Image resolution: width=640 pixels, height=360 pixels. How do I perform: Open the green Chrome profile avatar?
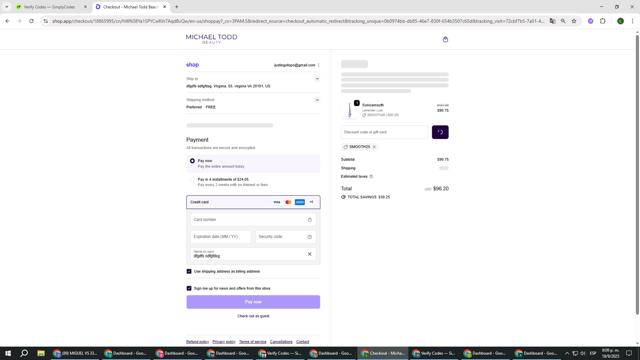point(620,21)
